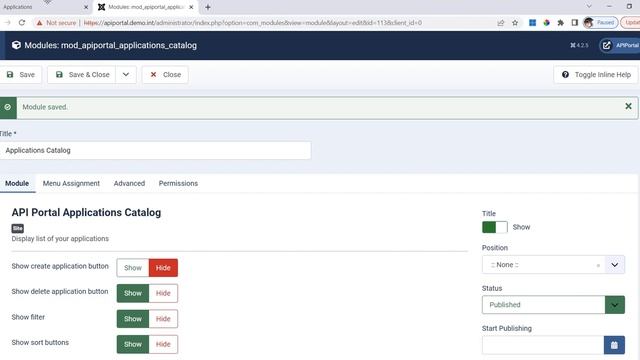640x360 pixels.
Task: Select Hide for filter option
Action: 163,319
